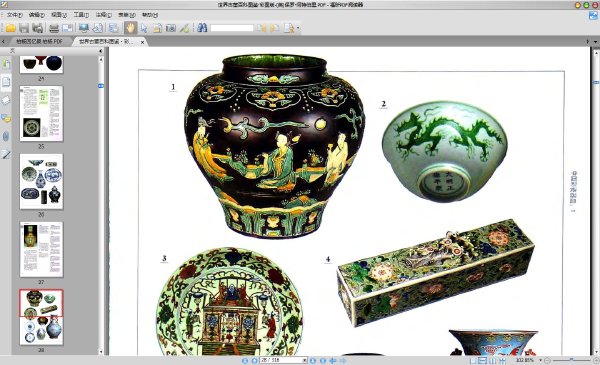Open the Pages thumbnail panel icon
This screenshot has height=365, width=600.
[x=6, y=81]
